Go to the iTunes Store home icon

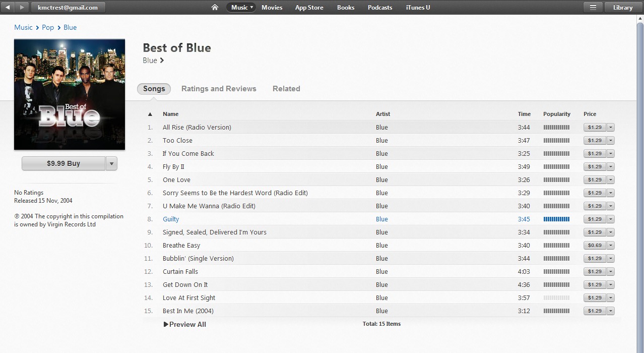pyautogui.click(x=215, y=8)
